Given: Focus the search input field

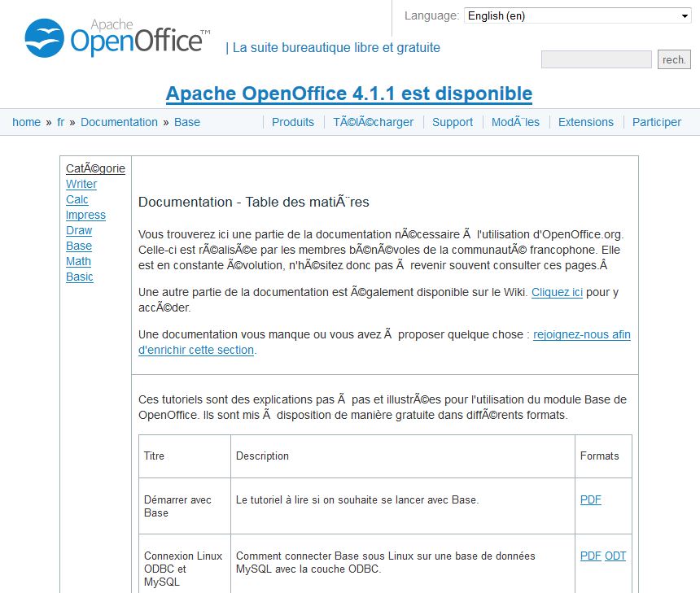Looking at the screenshot, I should pyautogui.click(x=596, y=59).
